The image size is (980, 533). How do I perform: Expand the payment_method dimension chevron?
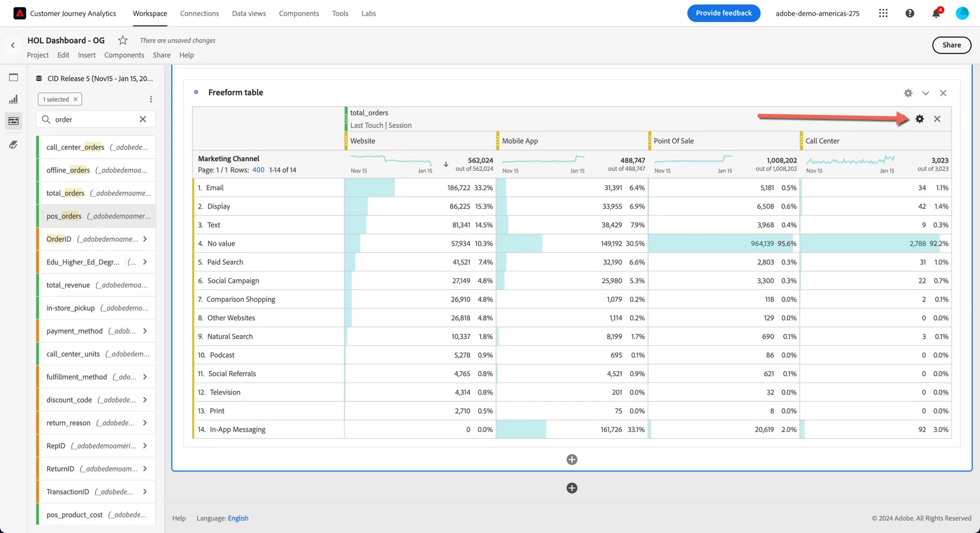[x=145, y=331]
